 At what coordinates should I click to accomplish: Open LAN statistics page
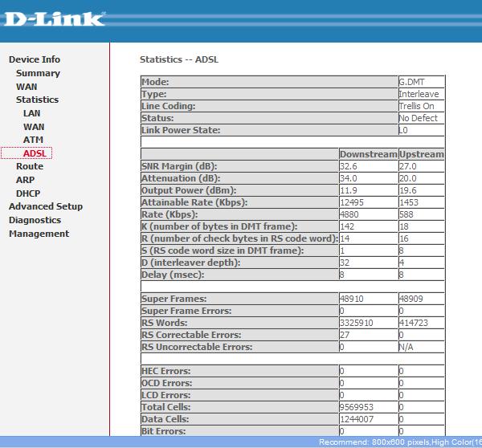click(31, 113)
